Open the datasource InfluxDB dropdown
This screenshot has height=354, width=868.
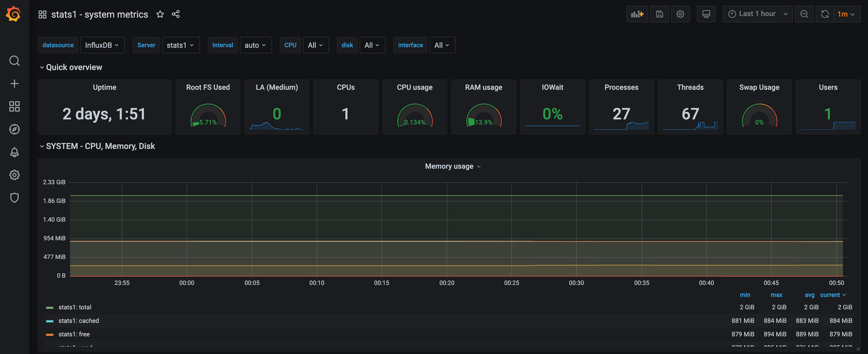(x=102, y=45)
